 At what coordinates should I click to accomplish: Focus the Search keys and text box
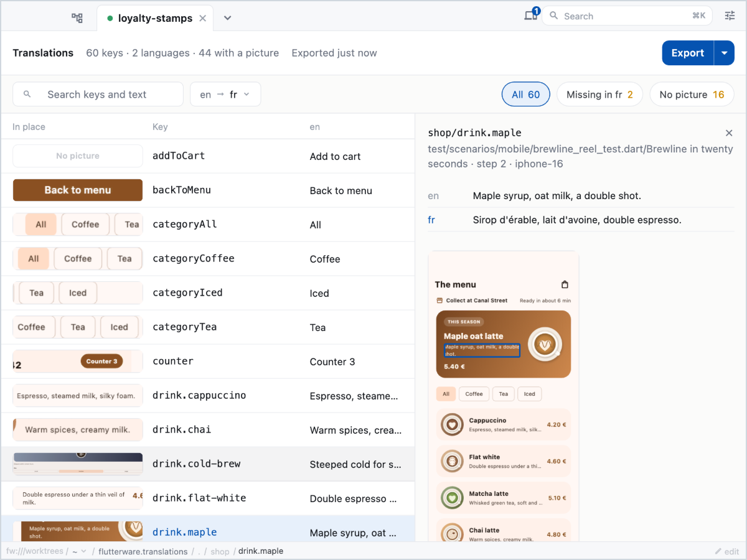[98, 94]
